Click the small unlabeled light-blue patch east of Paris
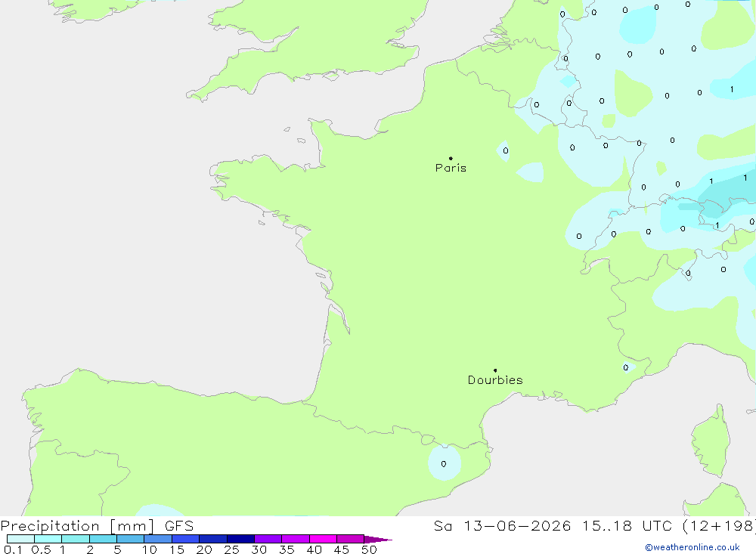The height and width of the screenshot is (554, 756). pyautogui.click(x=531, y=172)
